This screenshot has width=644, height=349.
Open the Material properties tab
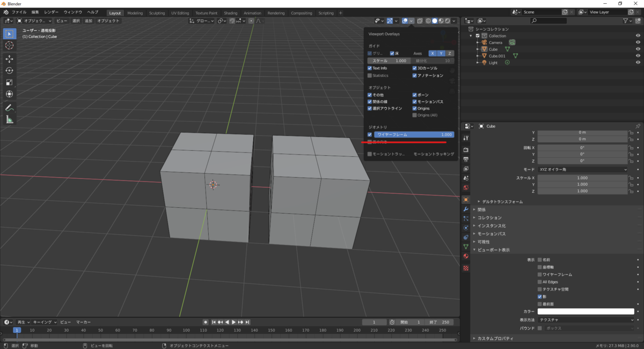tap(466, 256)
